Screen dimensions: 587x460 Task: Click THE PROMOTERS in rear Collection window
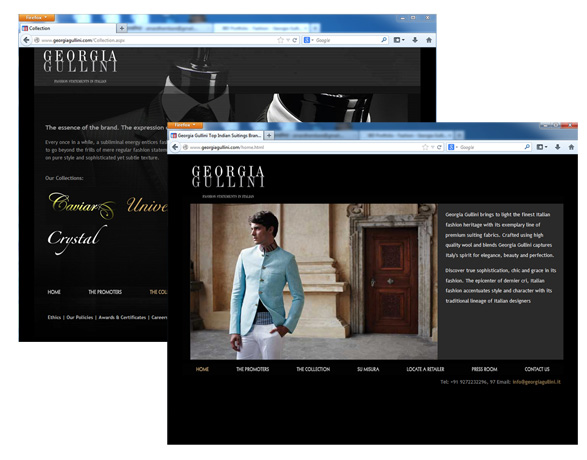pos(105,292)
